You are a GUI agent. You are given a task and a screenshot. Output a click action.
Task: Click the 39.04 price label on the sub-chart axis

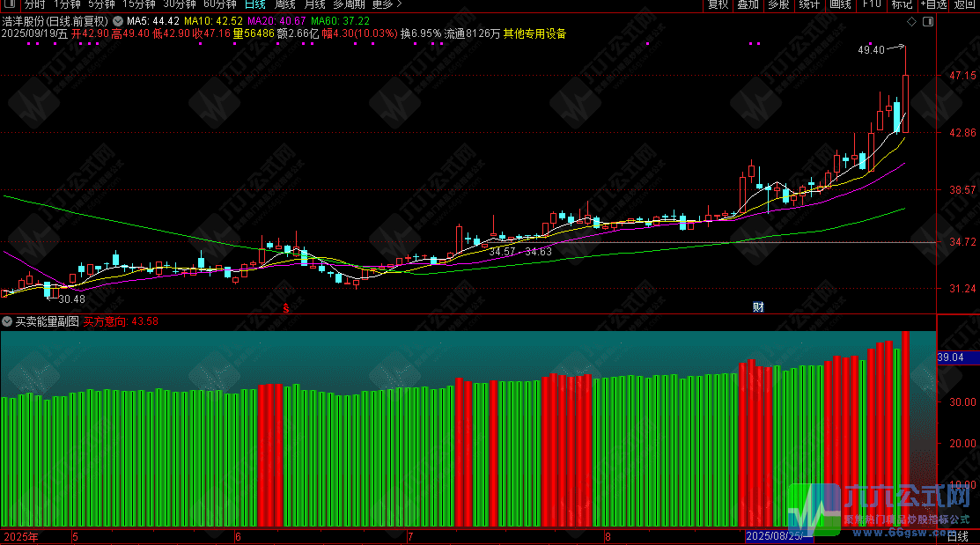tap(951, 357)
